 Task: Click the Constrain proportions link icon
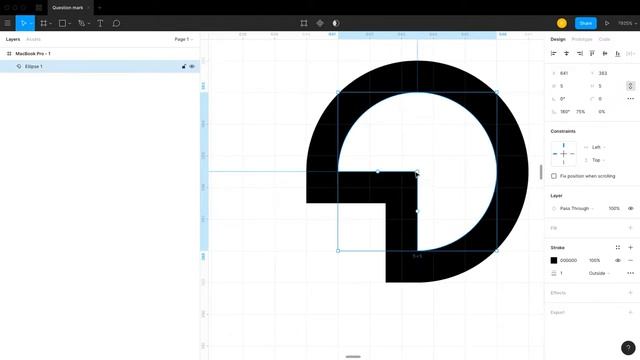[x=630, y=86]
